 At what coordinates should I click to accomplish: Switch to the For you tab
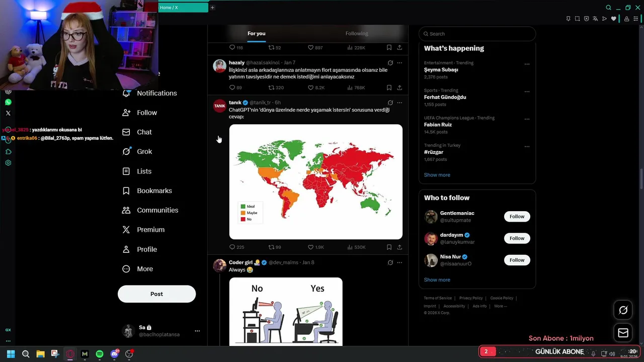point(256,33)
